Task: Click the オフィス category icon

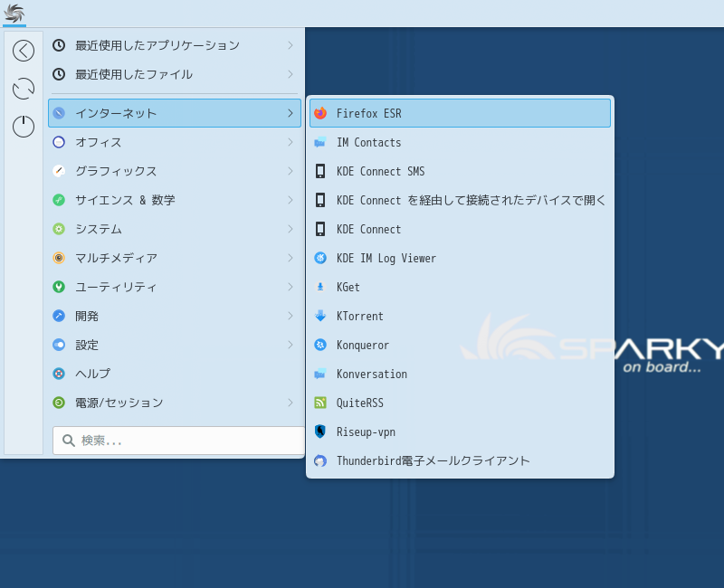Action: (59, 142)
